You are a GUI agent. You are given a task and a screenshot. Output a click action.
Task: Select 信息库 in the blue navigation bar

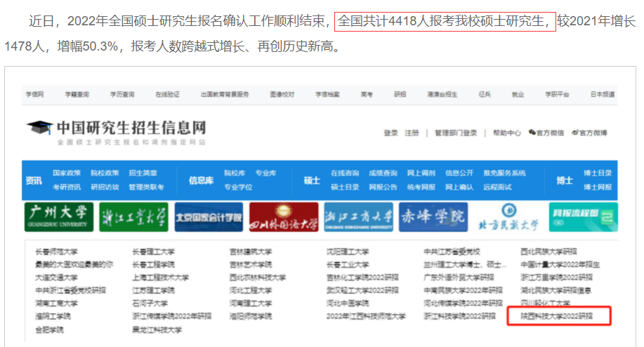[x=202, y=181]
